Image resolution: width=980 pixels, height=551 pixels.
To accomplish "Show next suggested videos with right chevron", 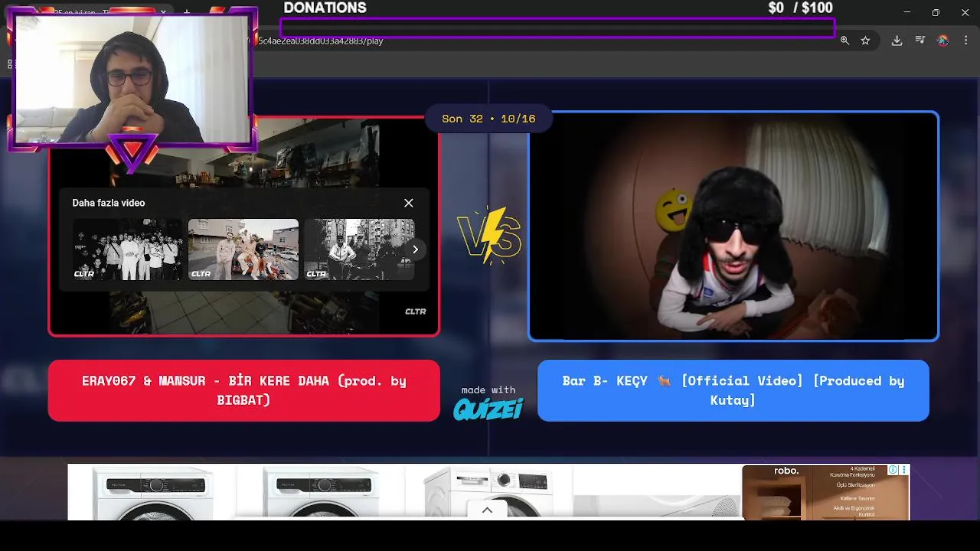I will click(415, 249).
